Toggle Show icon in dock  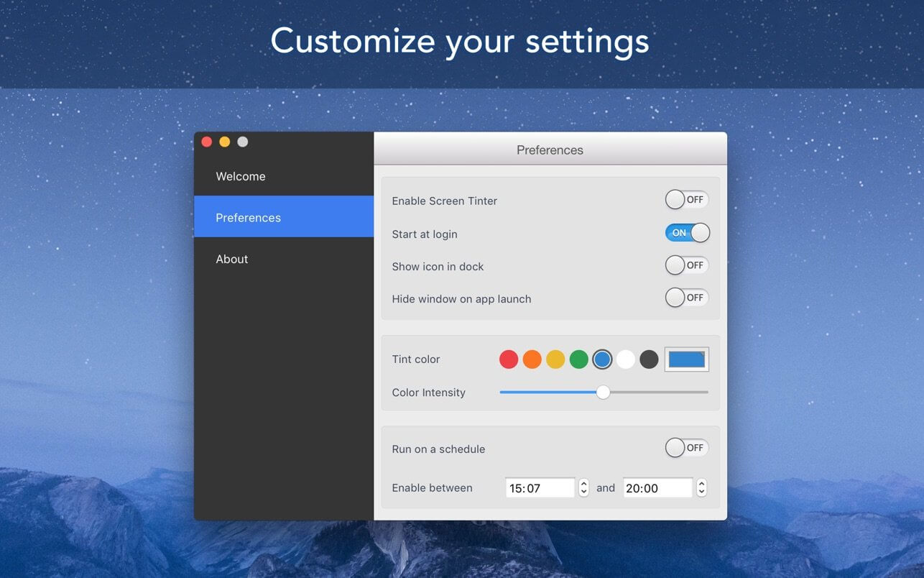(686, 265)
